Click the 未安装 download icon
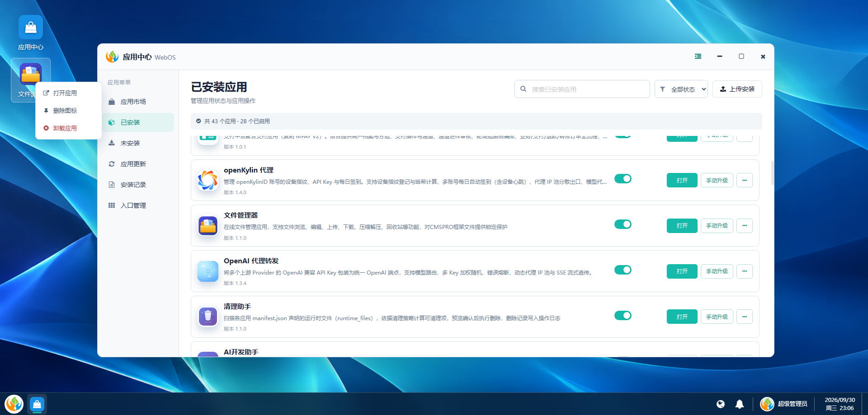Image resolution: width=868 pixels, height=415 pixels. tap(112, 143)
